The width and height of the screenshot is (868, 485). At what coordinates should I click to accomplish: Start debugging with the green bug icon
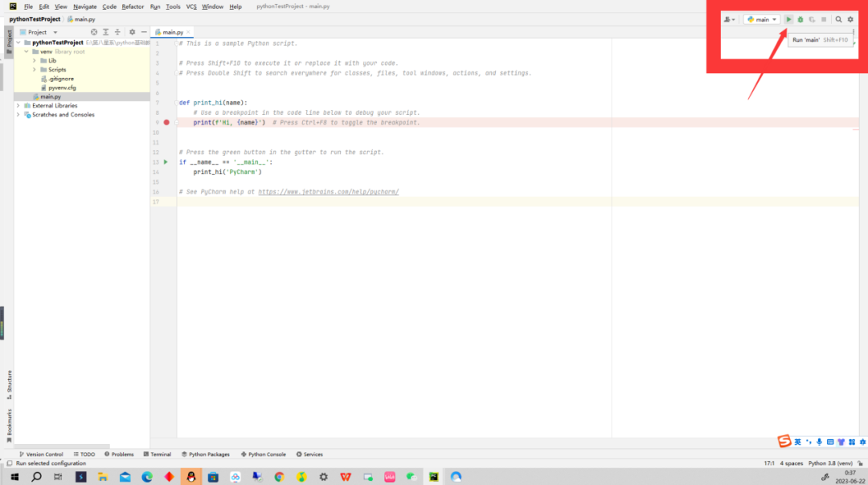click(x=800, y=19)
